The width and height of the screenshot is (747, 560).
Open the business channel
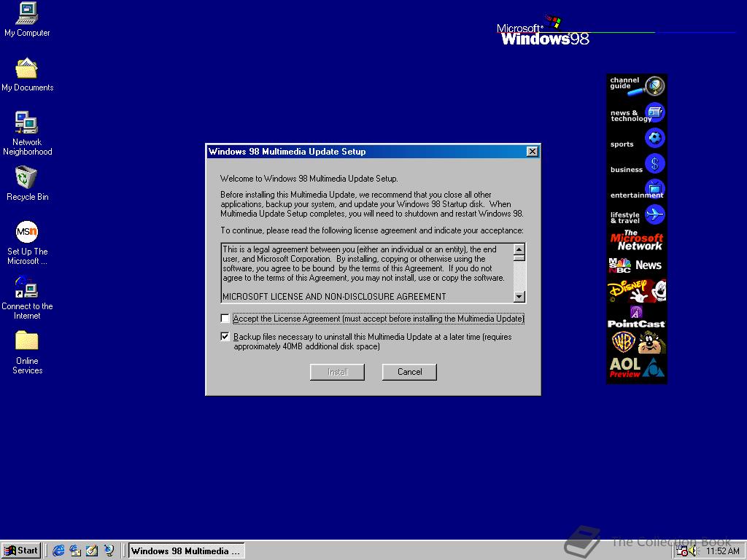(637, 164)
